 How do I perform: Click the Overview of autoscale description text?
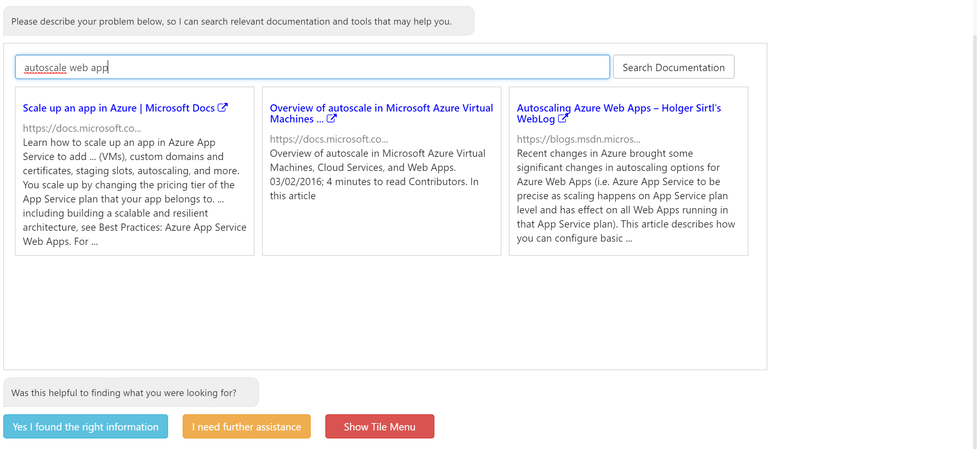pos(377,175)
